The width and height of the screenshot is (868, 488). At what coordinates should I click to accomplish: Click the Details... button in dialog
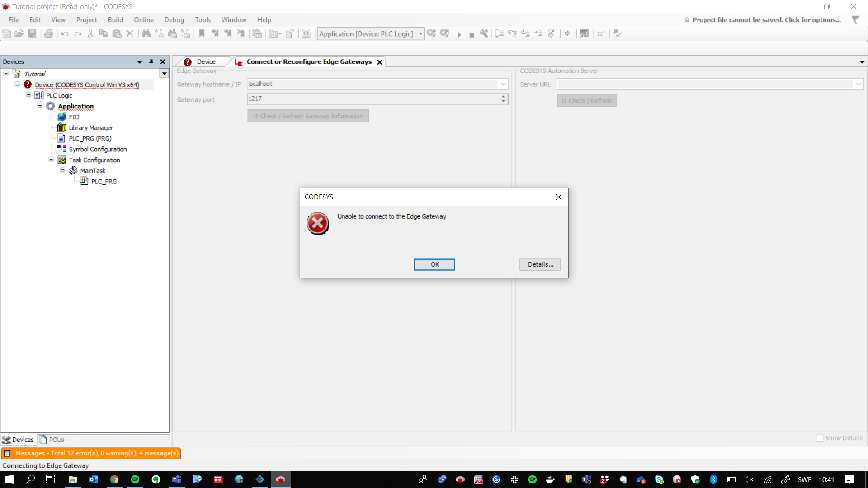point(540,264)
